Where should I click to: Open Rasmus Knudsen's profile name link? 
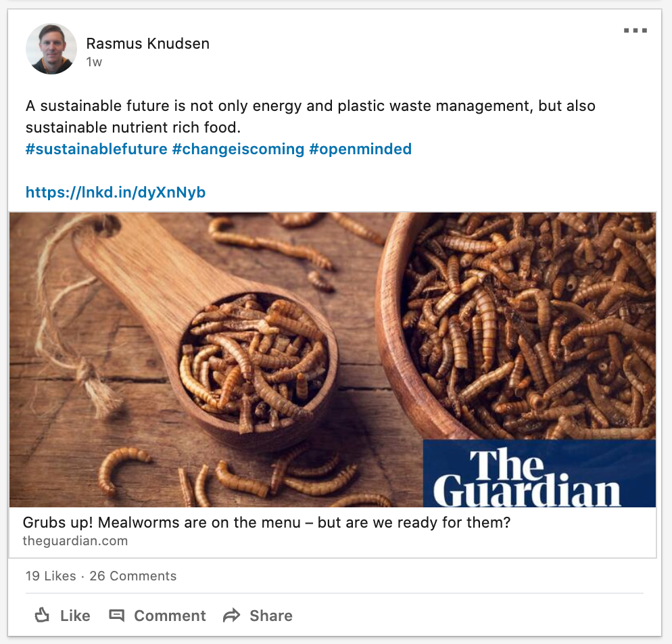tap(148, 44)
